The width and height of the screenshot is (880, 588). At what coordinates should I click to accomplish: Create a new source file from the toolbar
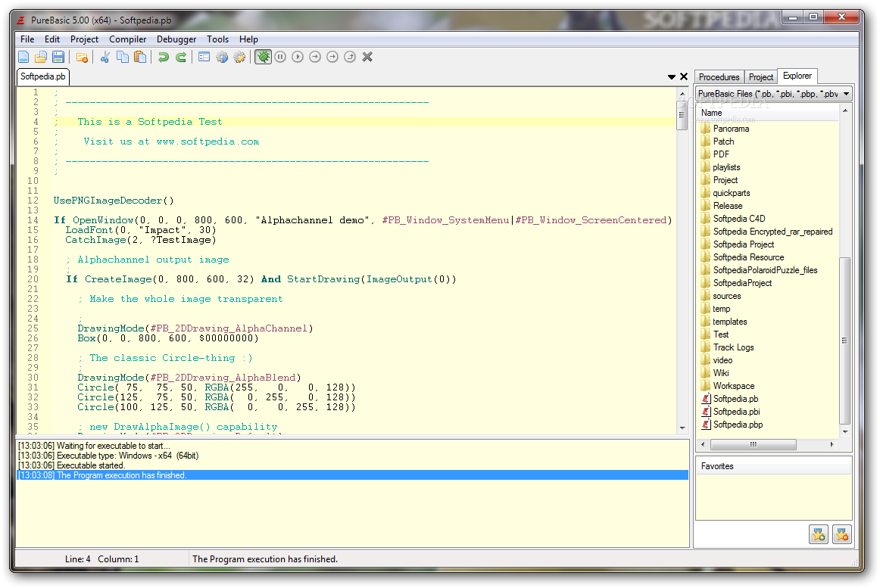tap(23, 57)
